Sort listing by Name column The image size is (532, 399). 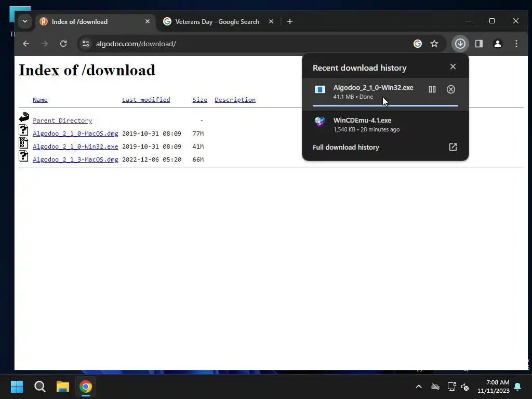[40, 100]
